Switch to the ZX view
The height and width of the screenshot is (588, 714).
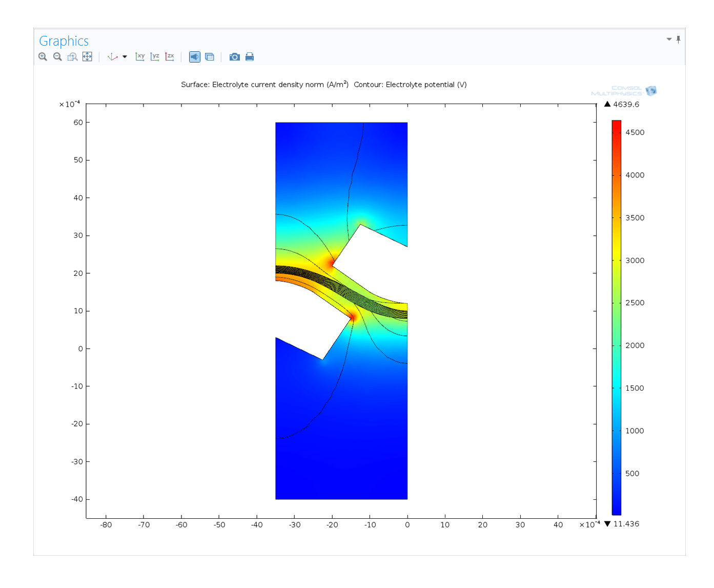(169, 56)
